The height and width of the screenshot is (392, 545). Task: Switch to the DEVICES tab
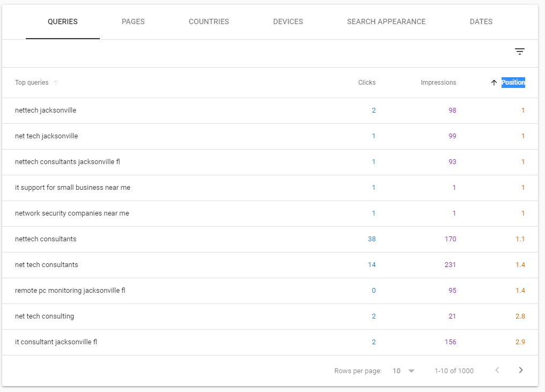coord(288,21)
